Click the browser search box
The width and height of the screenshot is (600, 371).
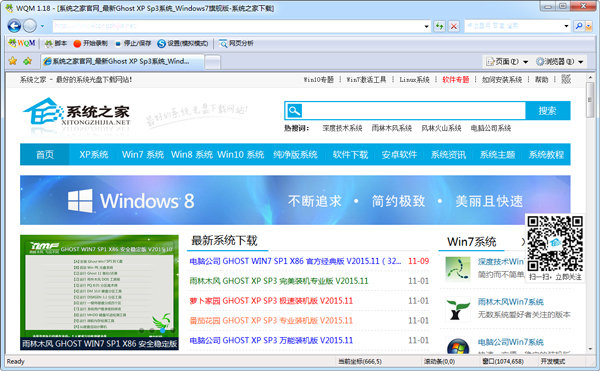click(514, 26)
